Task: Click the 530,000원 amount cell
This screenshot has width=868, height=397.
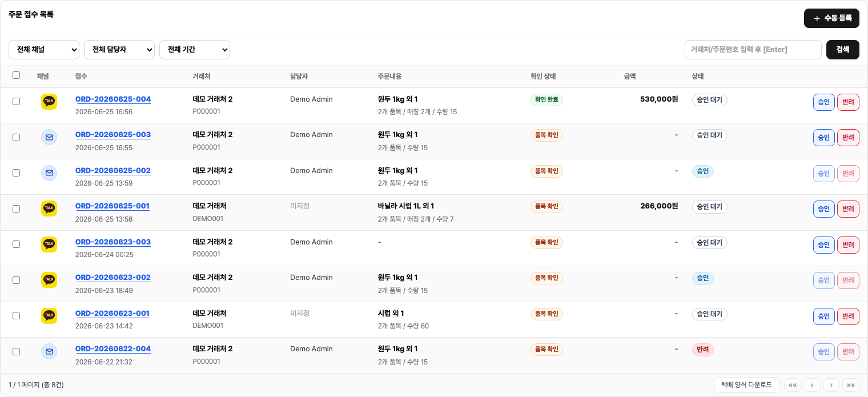Action: 659,99
